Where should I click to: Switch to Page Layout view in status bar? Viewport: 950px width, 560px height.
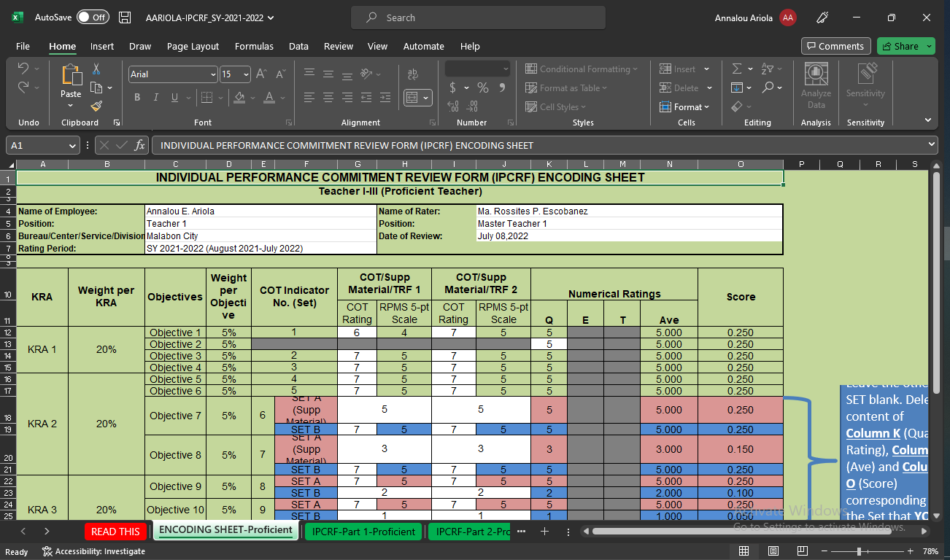point(773,551)
